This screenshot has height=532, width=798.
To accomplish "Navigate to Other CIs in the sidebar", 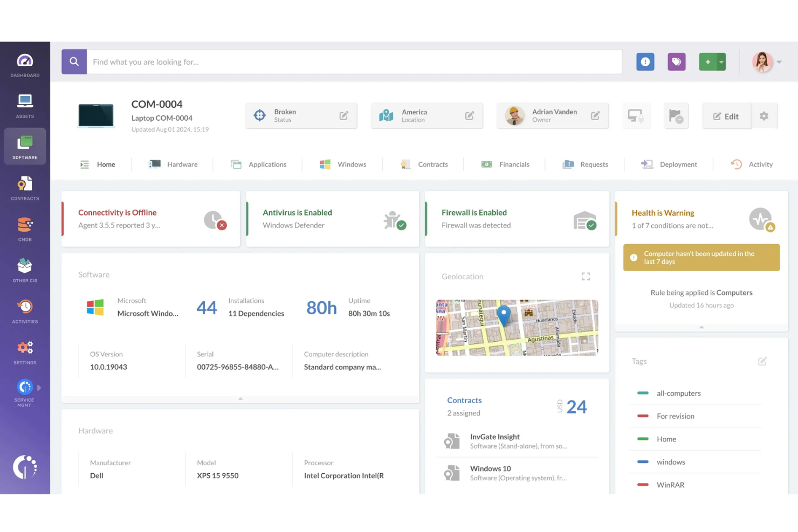I will coord(24,269).
